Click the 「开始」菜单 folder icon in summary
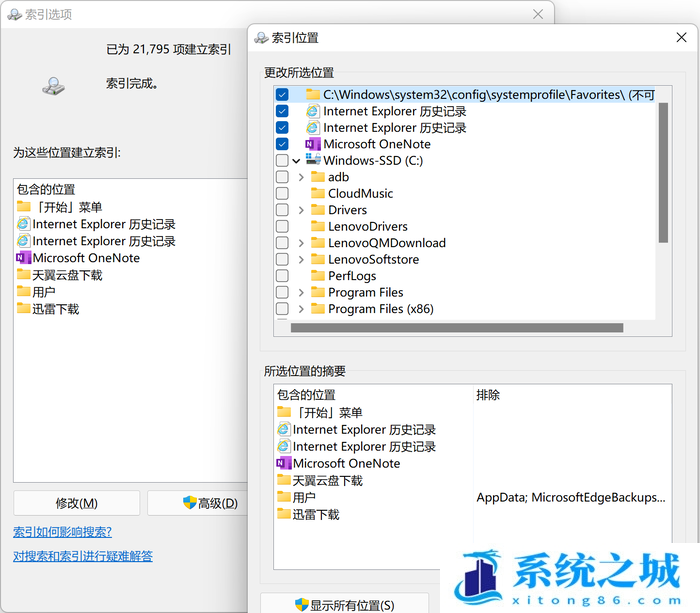 (284, 412)
